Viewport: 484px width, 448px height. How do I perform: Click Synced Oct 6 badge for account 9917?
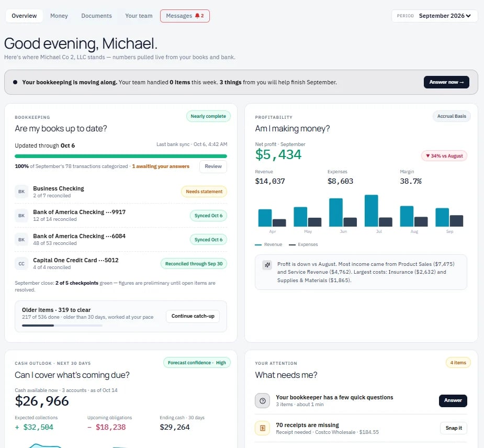tap(208, 216)
